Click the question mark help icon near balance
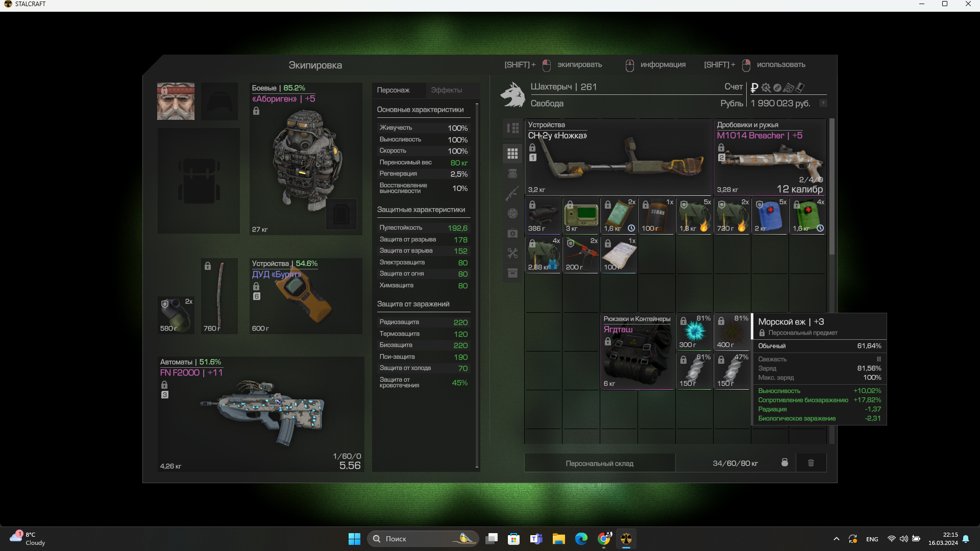 [x=823, y=103]
